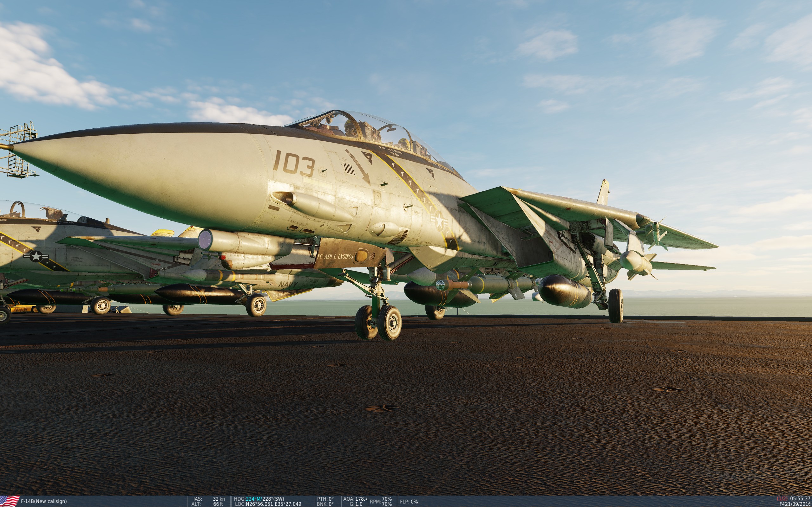Click the AOA 178.4 readout
This screenshot has height=507, width=812.
[x=355, y=499]
